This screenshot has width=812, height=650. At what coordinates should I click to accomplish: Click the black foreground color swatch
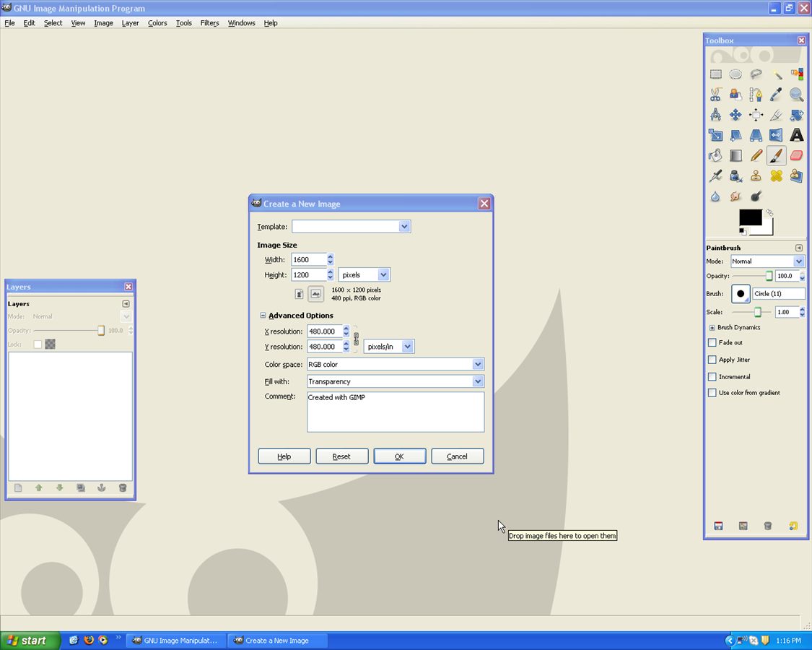(749, 216)
